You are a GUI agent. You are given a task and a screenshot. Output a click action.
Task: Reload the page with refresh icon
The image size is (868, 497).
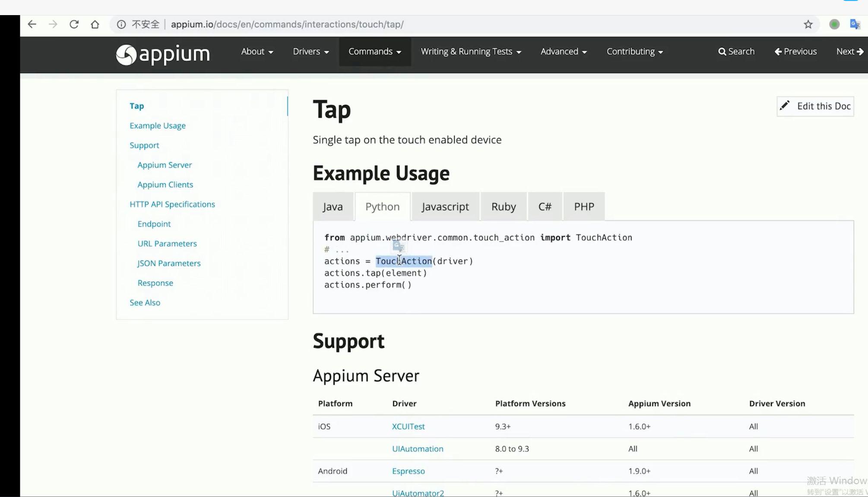coord(74,24)
